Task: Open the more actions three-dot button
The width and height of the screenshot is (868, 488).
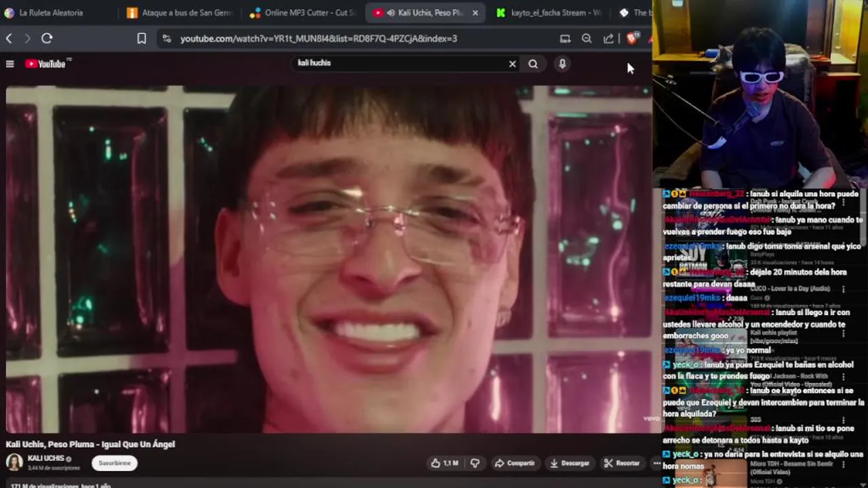Action: [x=656, y=463]
